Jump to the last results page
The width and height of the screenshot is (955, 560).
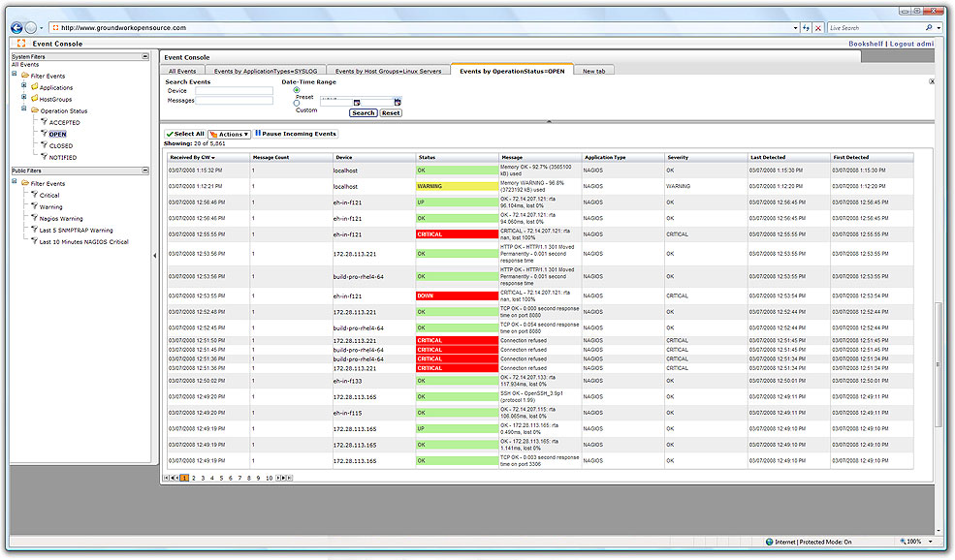289,478
